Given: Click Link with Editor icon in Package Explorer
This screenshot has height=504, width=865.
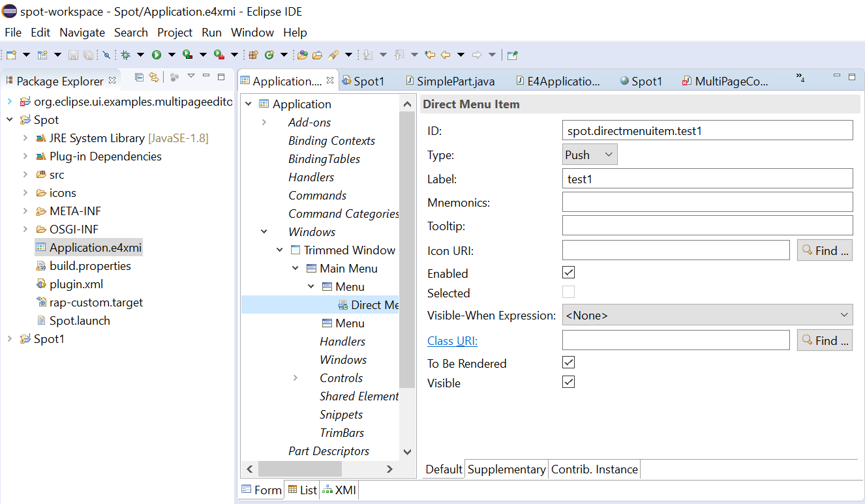Looking at the screenshot, I should coord(154,77).
